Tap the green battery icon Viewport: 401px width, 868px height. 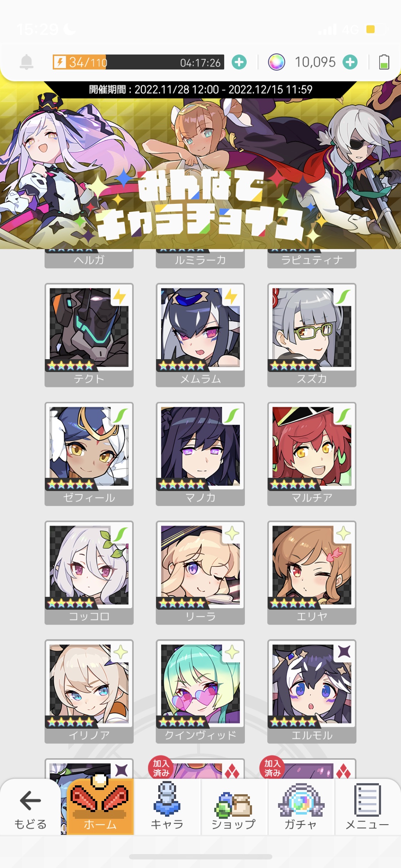pos(384,62)
